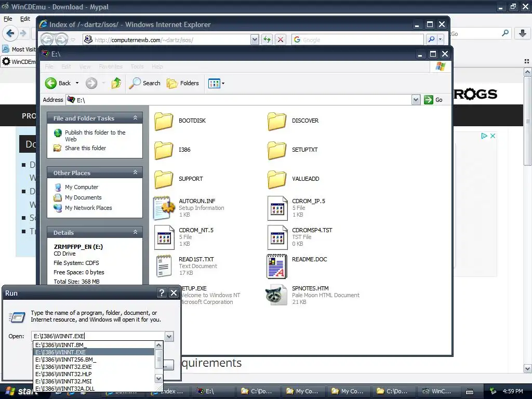Click the Mypal search magnifier icon

click(x=505, y=33)
